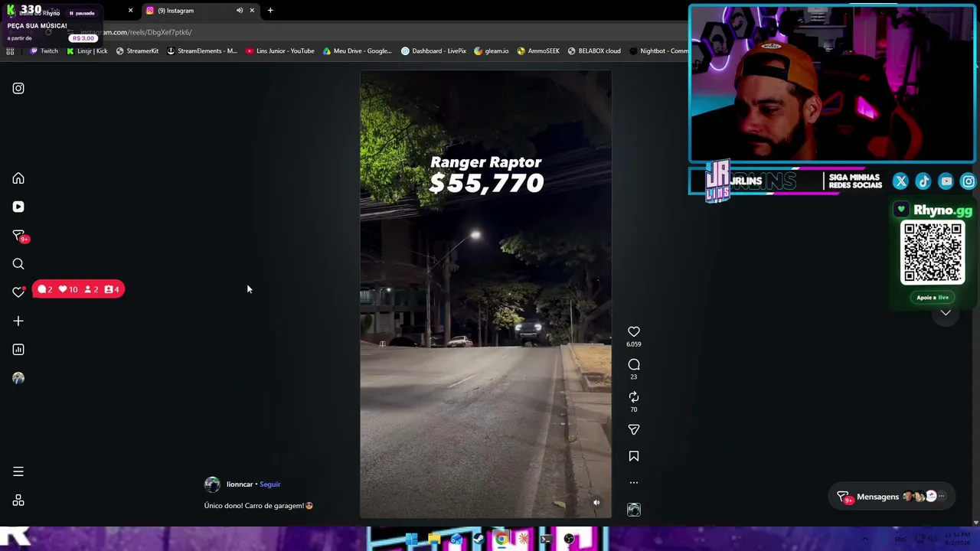This screenshot has height=551, width=980.
Task: Open the blue mail app on the taskbar
Action: [456, 540]
